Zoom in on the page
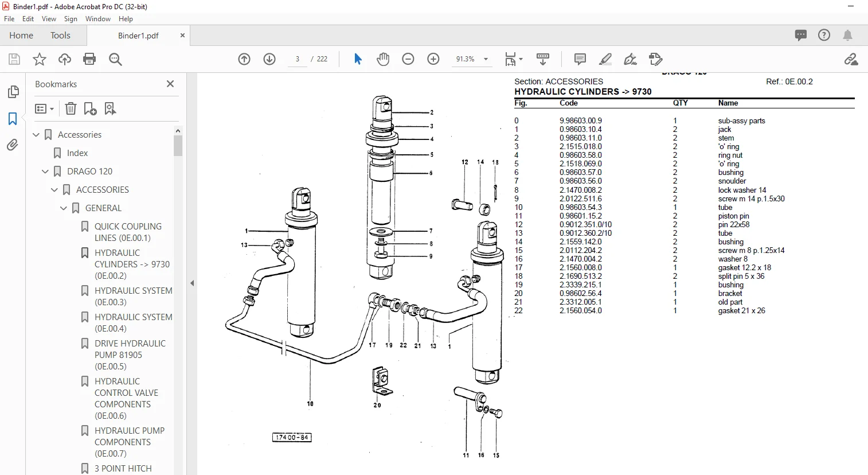Image resolution: width=868 pixels, height=475 pixels. click(x=433, y=59)
